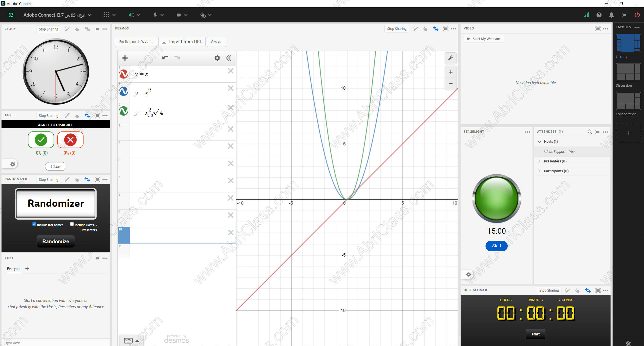
Task: Open the Desmos graph settings wrench
Action: [x=451, y=58]
